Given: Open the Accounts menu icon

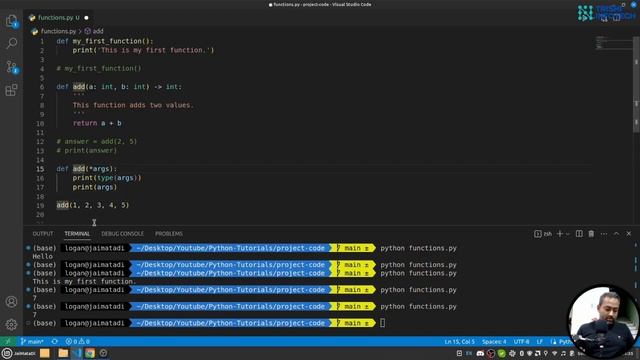Looking at the screenshot, I should [11, 302].
